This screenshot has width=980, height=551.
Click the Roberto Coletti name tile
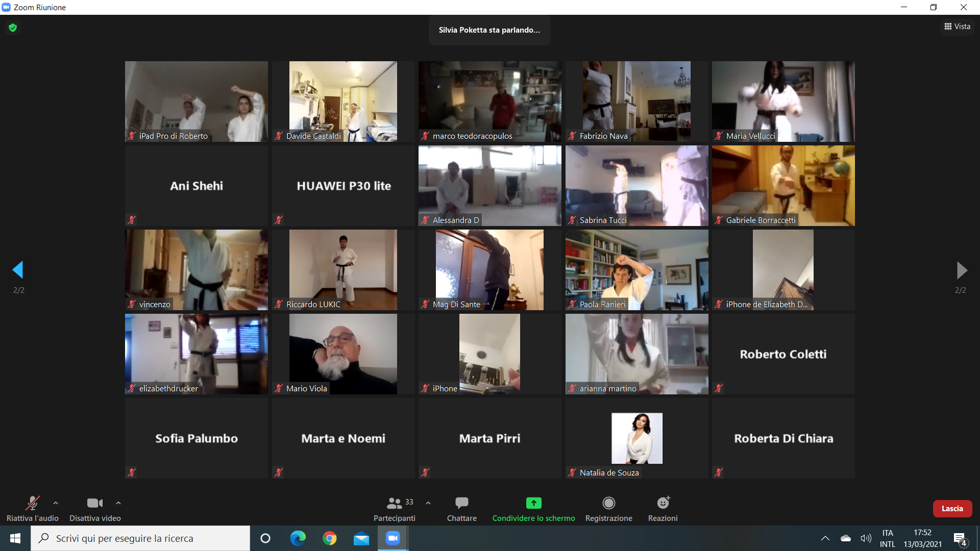pos(783,354)
